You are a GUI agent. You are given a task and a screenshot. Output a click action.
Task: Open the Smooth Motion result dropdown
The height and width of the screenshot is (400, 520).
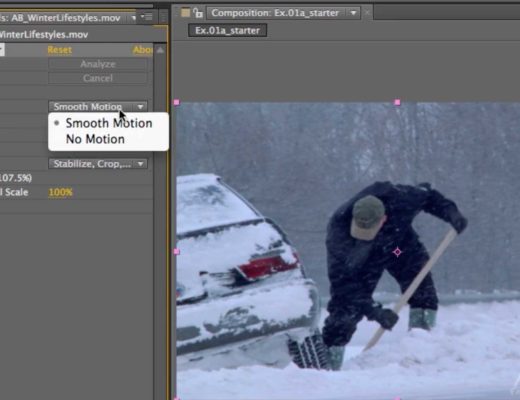coord(98,107)
